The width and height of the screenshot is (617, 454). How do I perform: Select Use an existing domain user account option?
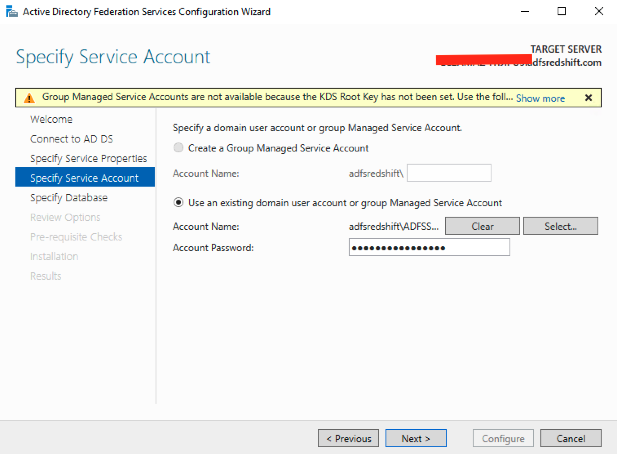coord(178,202)
